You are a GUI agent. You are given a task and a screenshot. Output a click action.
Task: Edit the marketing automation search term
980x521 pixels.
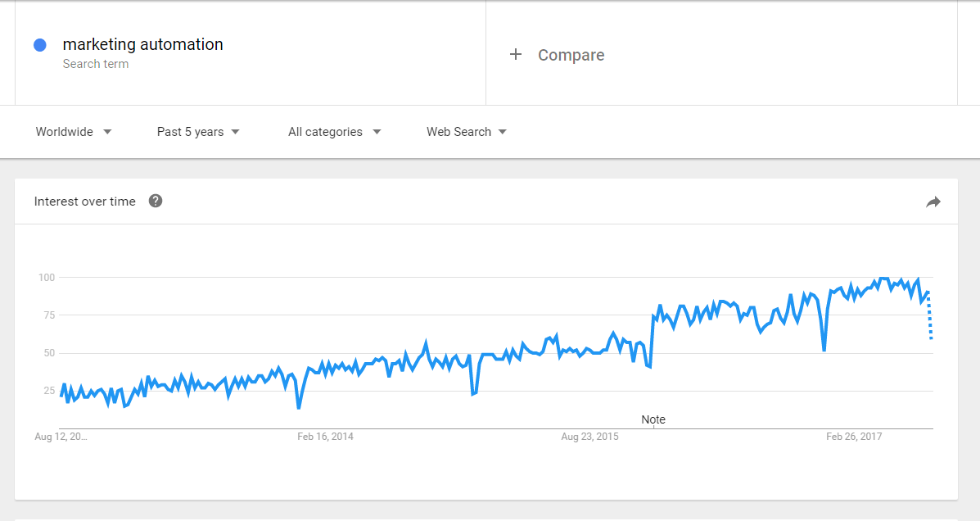142,44
